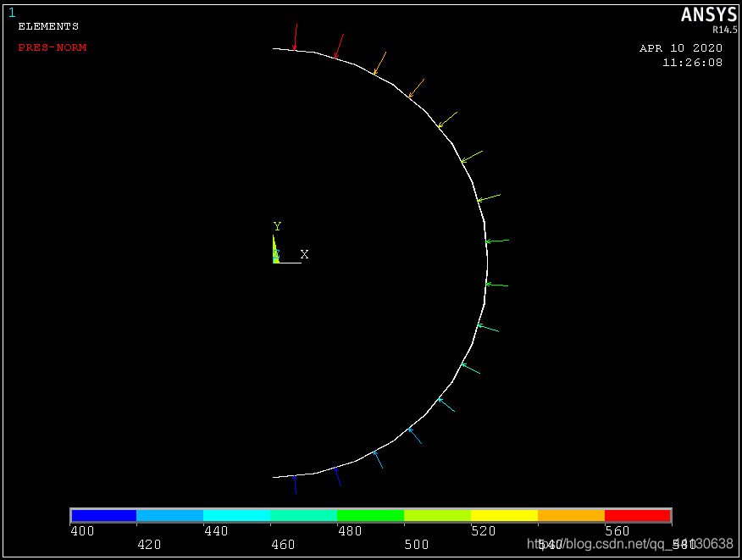
Task: Select the Y axis label of triad
Action: coord(277,226)
